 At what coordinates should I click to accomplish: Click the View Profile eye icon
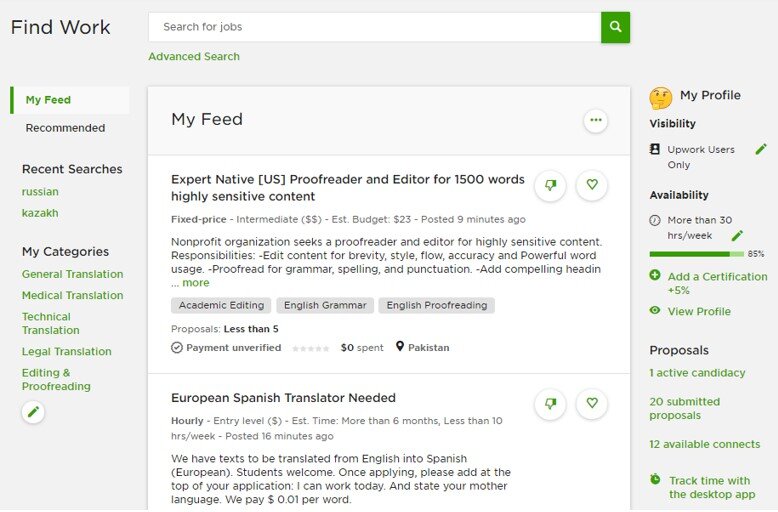(x=655, y=311)
